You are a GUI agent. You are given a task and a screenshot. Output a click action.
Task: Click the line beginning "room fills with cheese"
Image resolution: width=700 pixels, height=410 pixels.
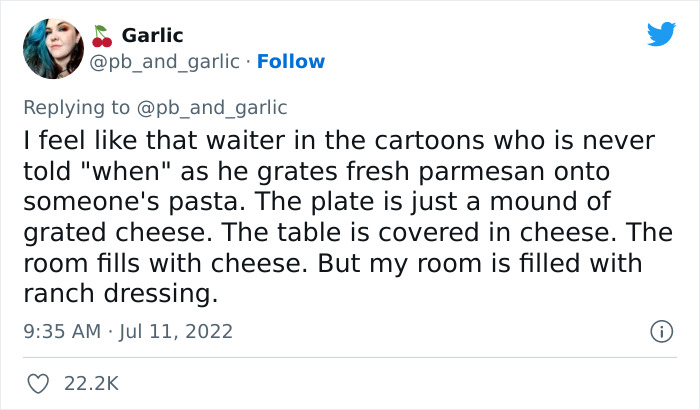[x=321, y=264]
